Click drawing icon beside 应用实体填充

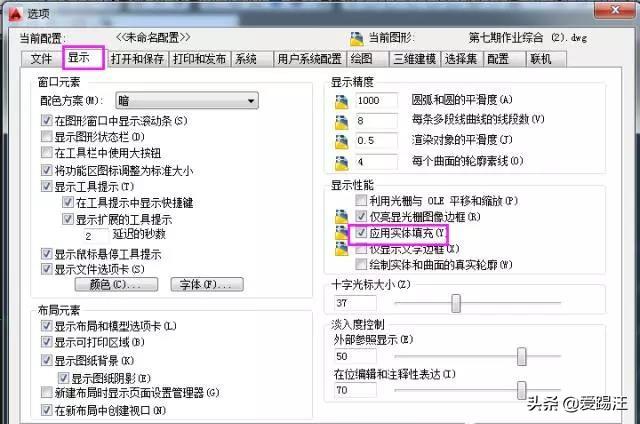341,233
